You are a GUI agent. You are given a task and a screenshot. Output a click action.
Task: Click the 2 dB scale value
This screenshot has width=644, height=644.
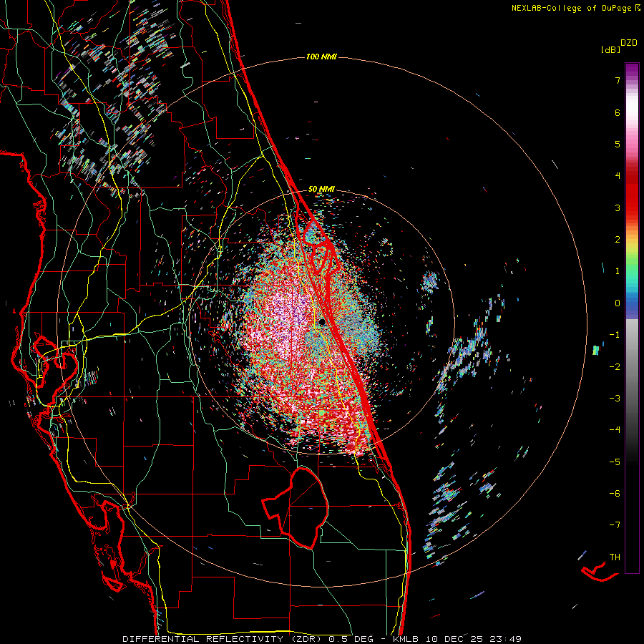point(618,240)
